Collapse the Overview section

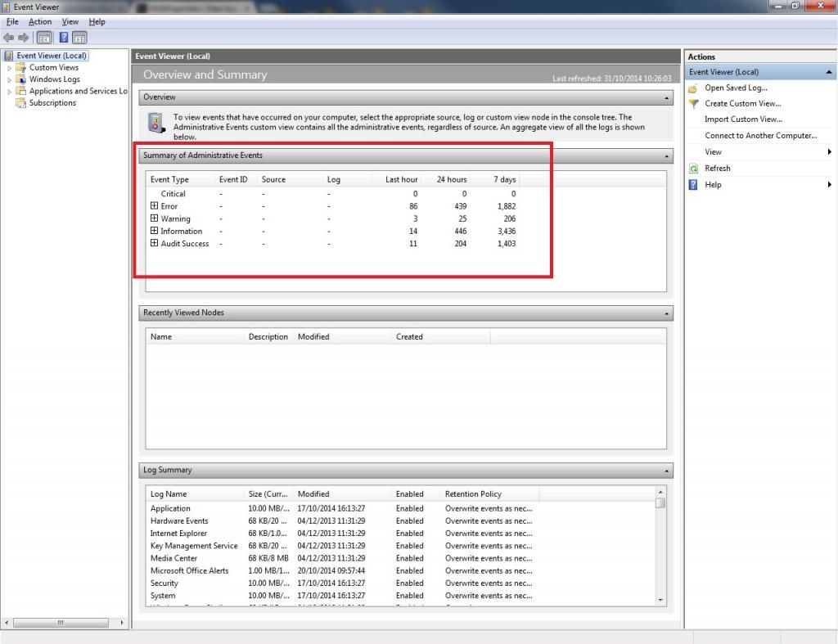click(666, 98)
